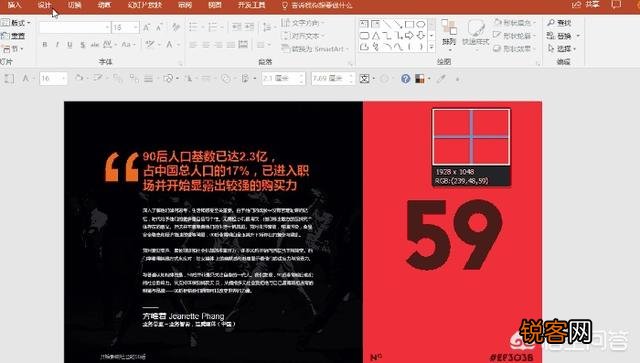This screenshot has width=640, height=363.
Task: Toggle Italic formatting
Action: click(x=57, y=45)
